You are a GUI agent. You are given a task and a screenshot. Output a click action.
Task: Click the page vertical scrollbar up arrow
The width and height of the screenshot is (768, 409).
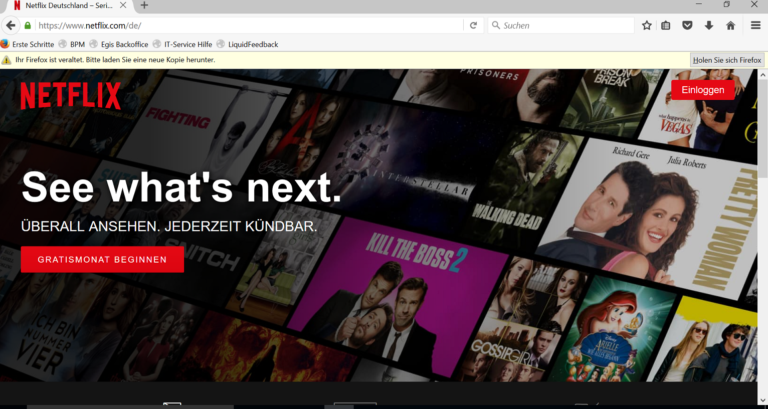click(x=763, y=75)
